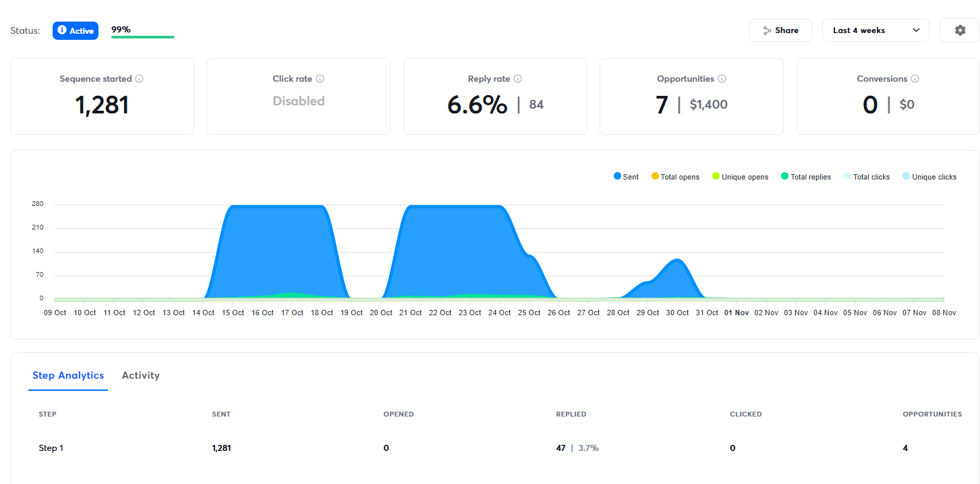
Task: Hide Total replies series in legend
Action: pyautogui.click(x=805, y=177)
